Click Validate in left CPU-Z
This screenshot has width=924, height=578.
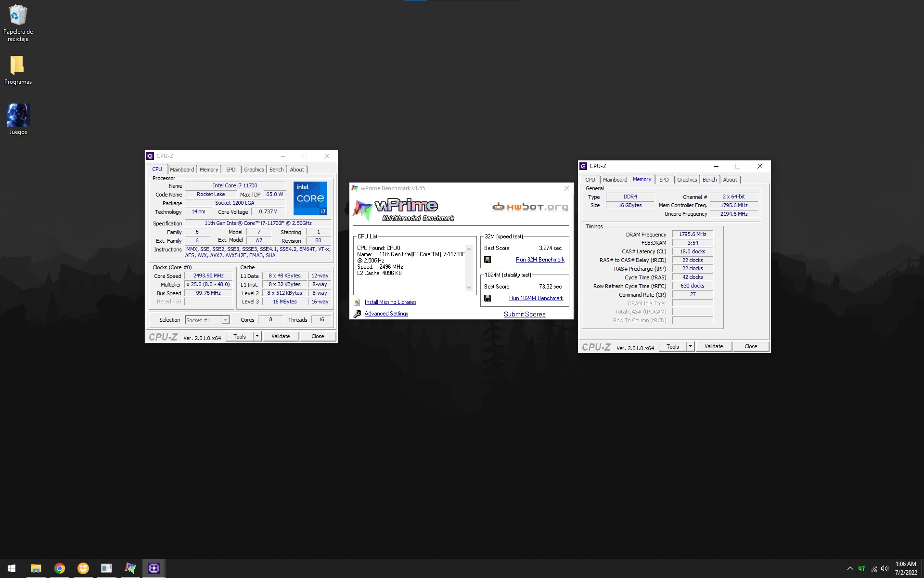point(281,336)
